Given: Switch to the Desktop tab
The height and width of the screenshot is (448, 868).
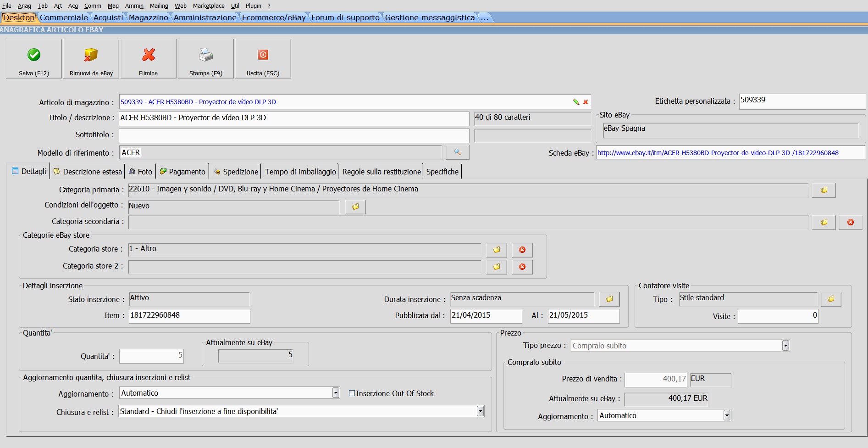Looking at the screenshot, I should coord(19,17).
